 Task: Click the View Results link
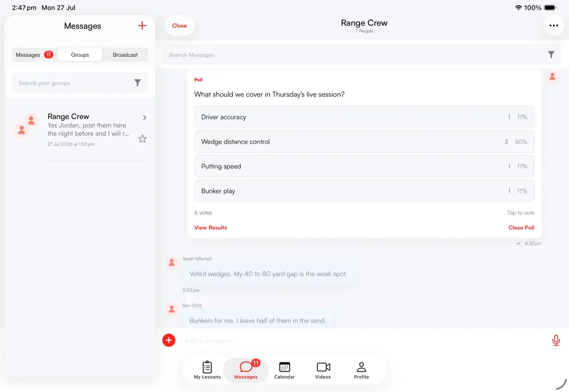(211, 228)
